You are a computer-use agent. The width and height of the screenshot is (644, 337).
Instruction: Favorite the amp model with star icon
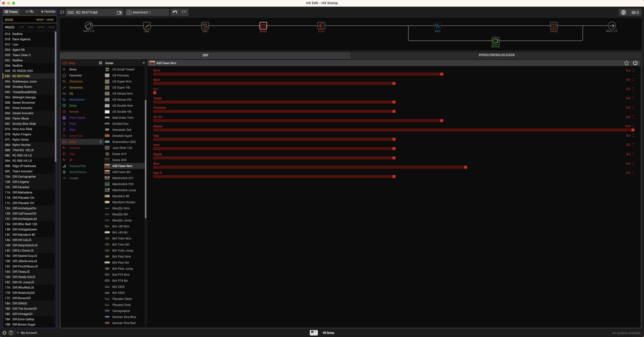[626, 63]
